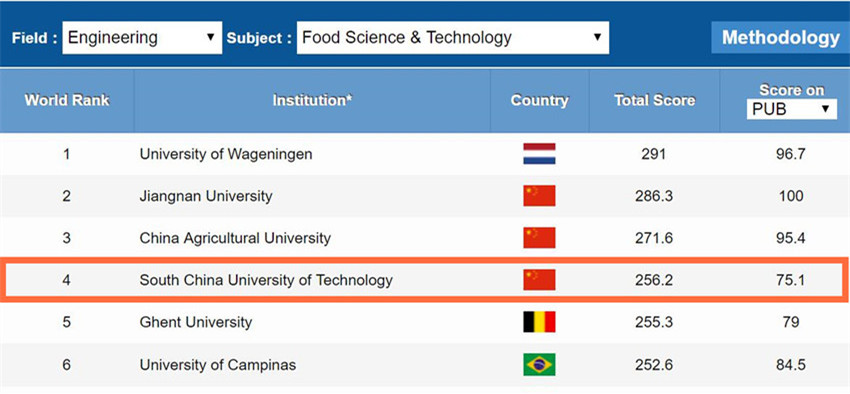Click the World Rank column header
Viewport: 850px width, 394px height.
tap(67, 100)
